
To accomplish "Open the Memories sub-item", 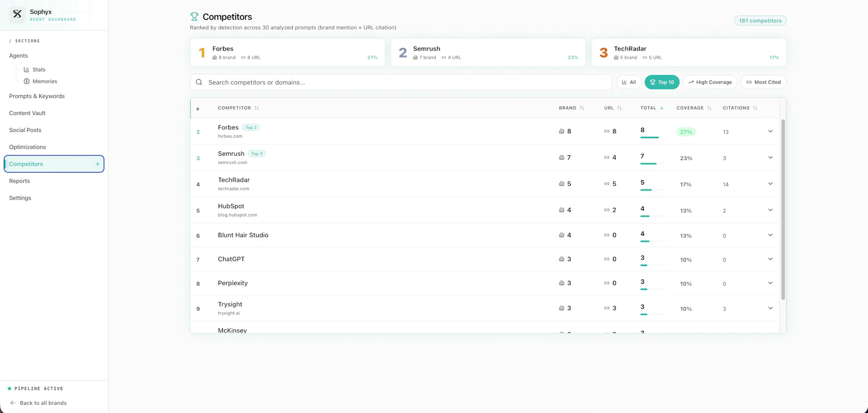I will (x=41, y=81).
